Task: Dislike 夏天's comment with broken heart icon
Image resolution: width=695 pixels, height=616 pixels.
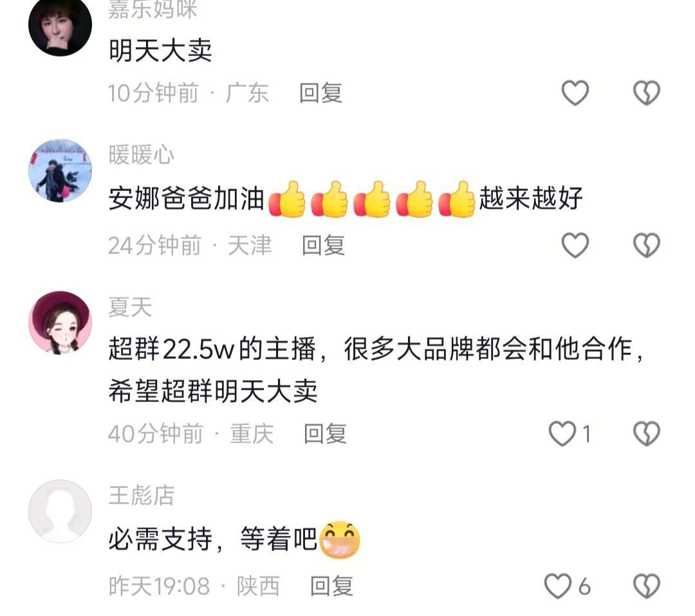Action: pos(647,433)
